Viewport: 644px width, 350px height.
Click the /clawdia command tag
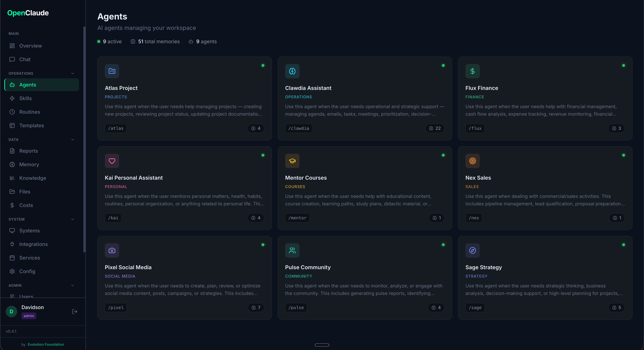point(299,128)
